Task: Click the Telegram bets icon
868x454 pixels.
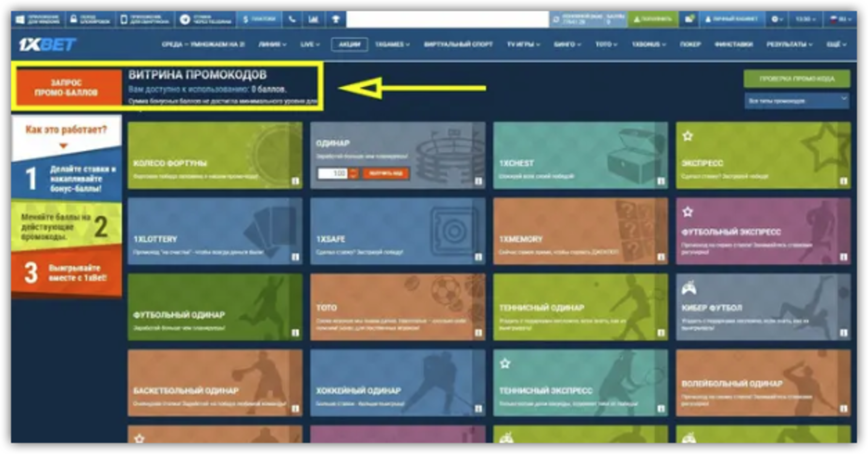Action: pyautogui.click(x=185, y=19)
